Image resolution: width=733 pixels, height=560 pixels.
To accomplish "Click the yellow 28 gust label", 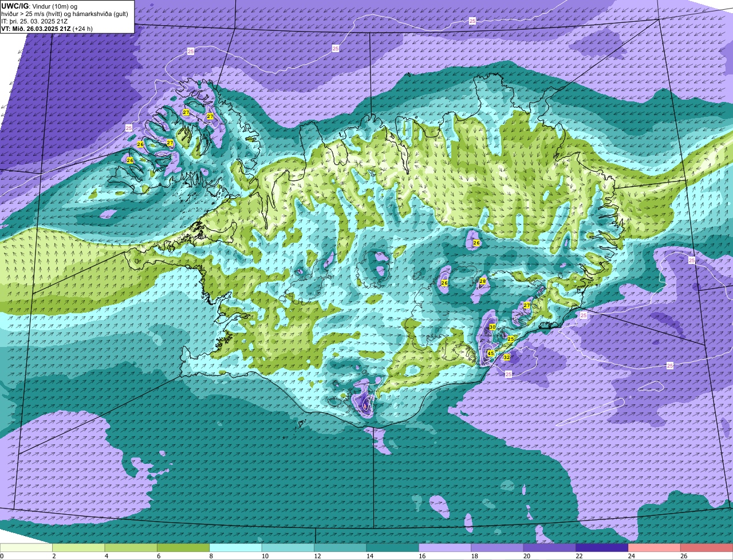I will point(483,281).
